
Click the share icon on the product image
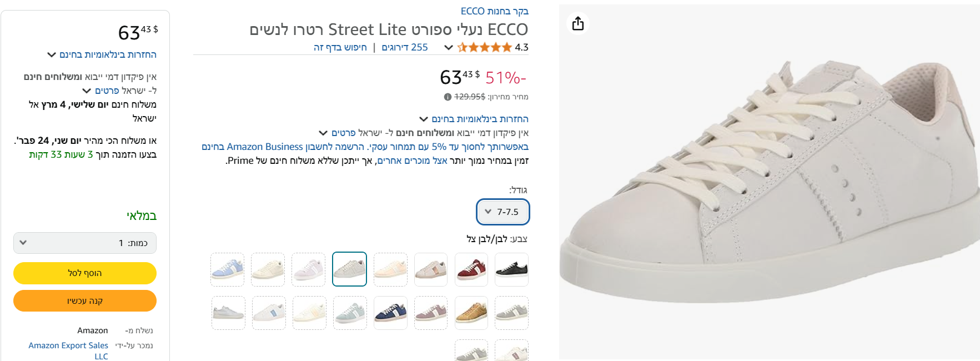(578, 24)
